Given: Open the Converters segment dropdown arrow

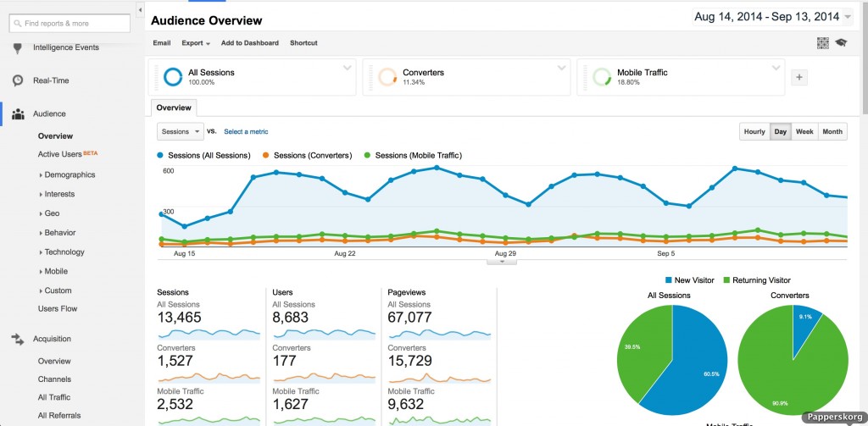Looking at the screenshot, I should click(x=561, y=68).
